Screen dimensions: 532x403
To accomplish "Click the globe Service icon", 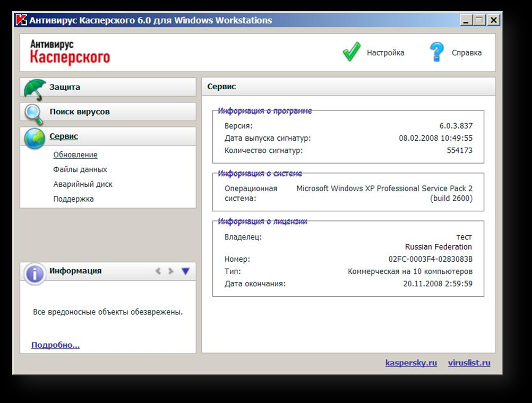I will point(35,139).
